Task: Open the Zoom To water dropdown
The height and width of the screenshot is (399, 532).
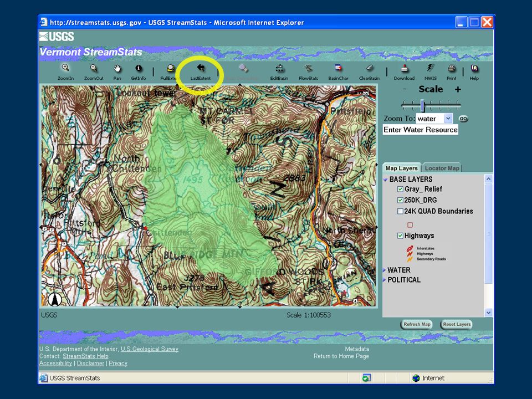Action: coord(448,119)
